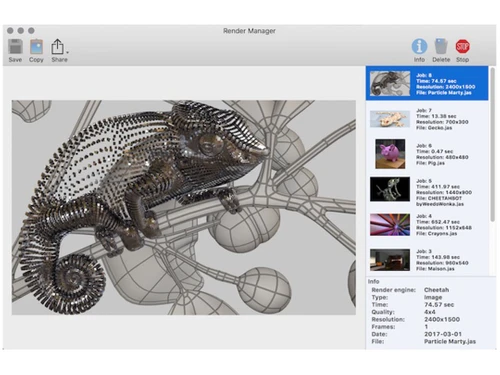
Task: Click the Frames value '1'
Action: tap(426, 327)
